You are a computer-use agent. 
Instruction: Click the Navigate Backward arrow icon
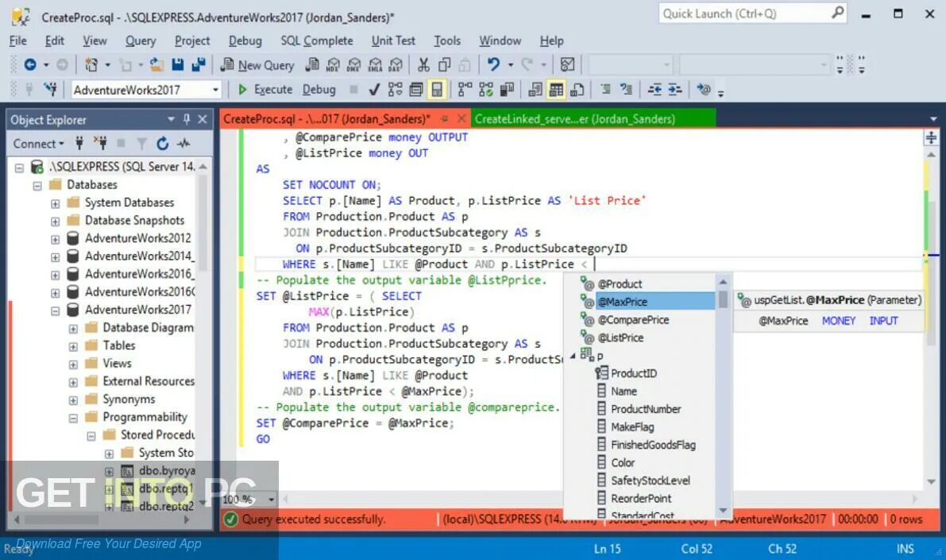tap(29, 64)
